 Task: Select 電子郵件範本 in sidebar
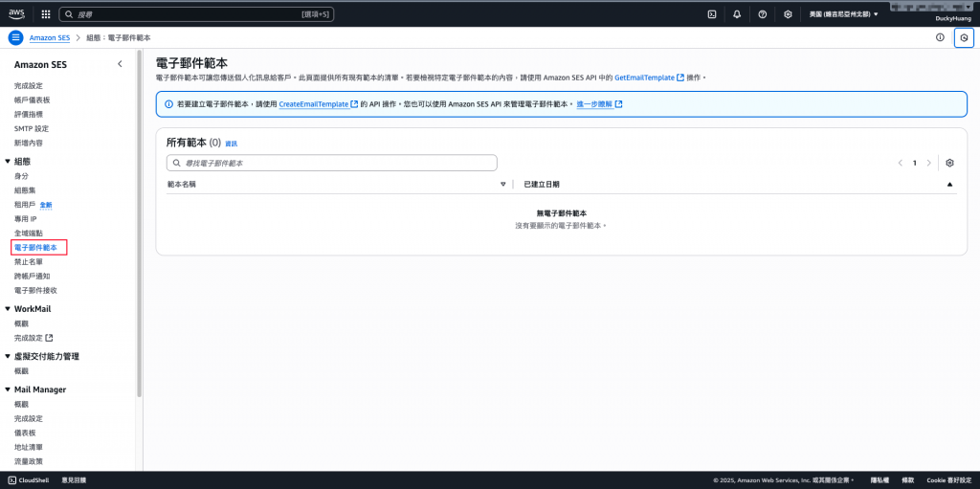click(x=35, y=248)
